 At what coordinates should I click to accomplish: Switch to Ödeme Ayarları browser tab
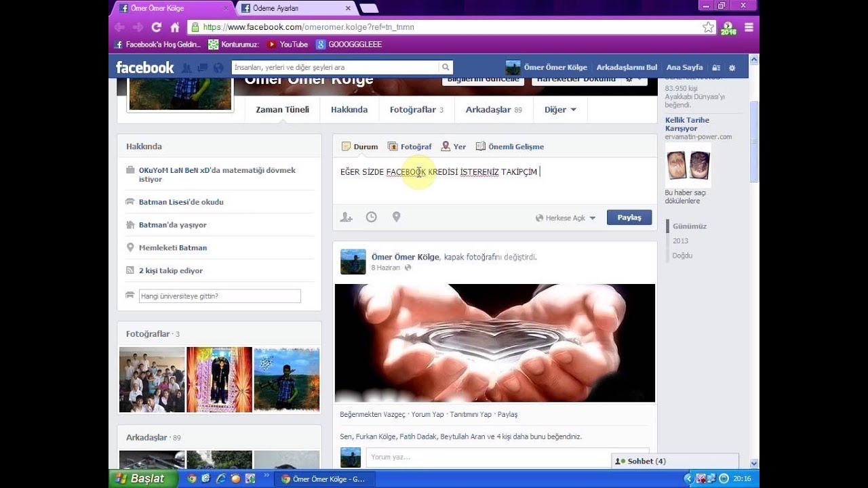click(296, 8)
